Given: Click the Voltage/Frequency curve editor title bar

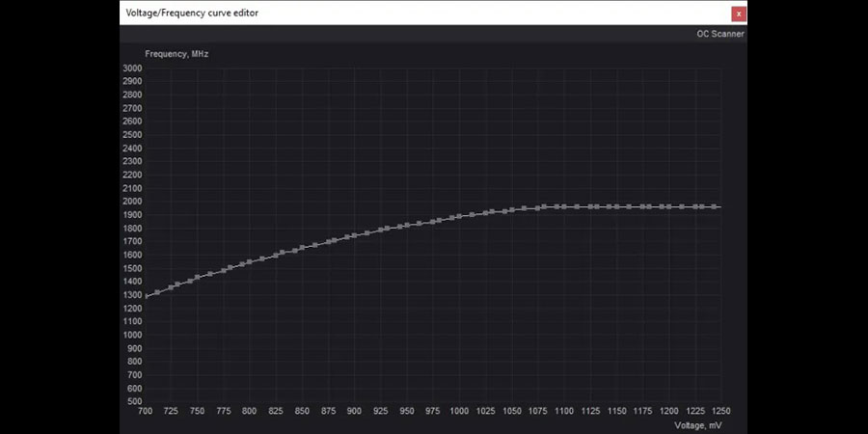Looking at the screenshot, I should coord(386,14).
